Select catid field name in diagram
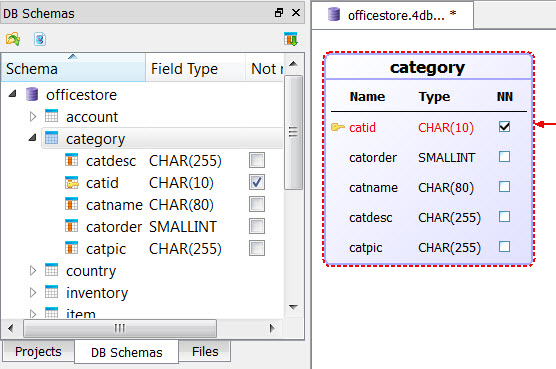556x369 pixels. [362, 127]
